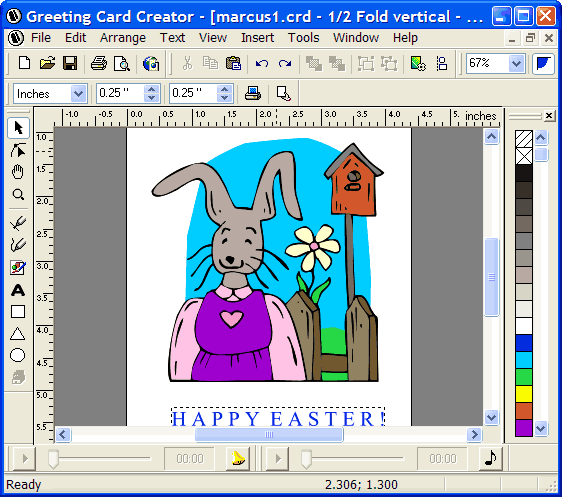Save the card with the floppy disk icon
This screenshot has width=562, height=497.
tap(70, 63)
